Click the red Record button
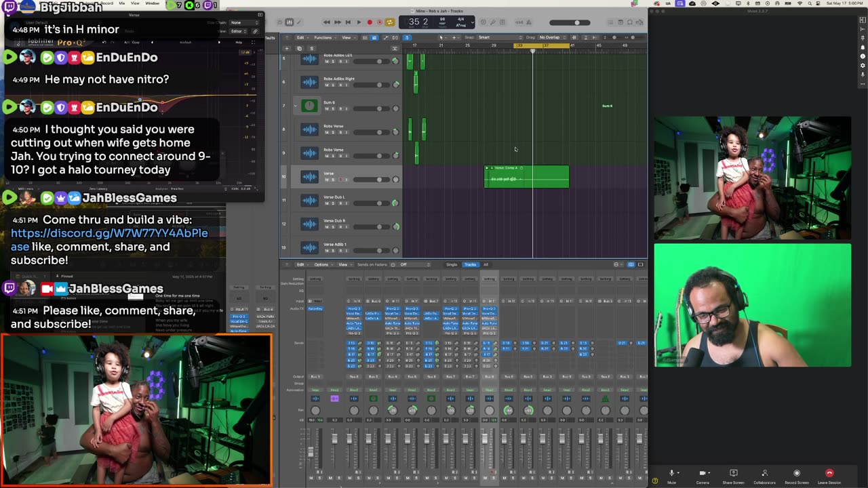868x488 pixels. pos(370,22)
